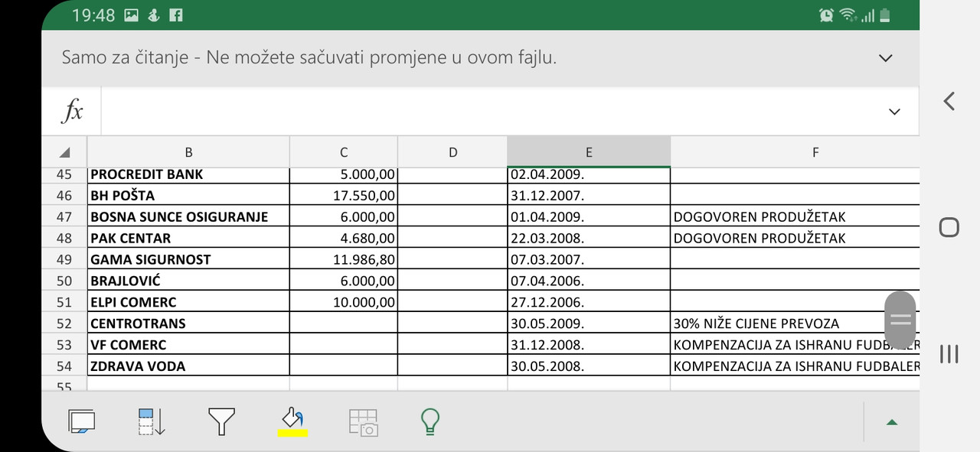Select the date 22.03.2008.
The width and height of the screenshot is (980, 452).
tap(589, 238)
